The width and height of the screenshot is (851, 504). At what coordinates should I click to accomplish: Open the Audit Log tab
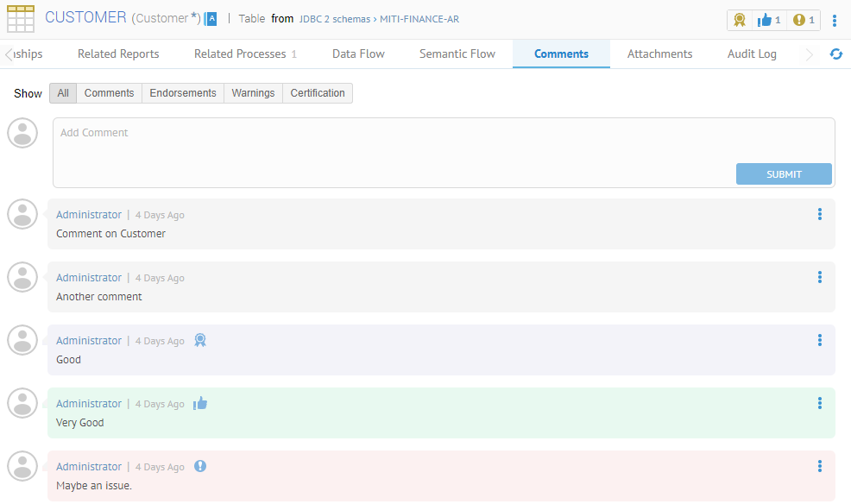[752, 54]
